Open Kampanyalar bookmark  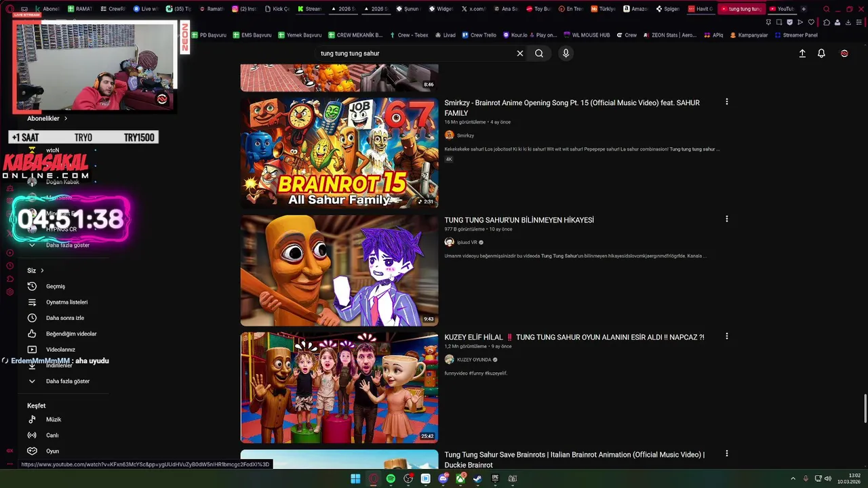pyautogui.click(x=749, y=35)
